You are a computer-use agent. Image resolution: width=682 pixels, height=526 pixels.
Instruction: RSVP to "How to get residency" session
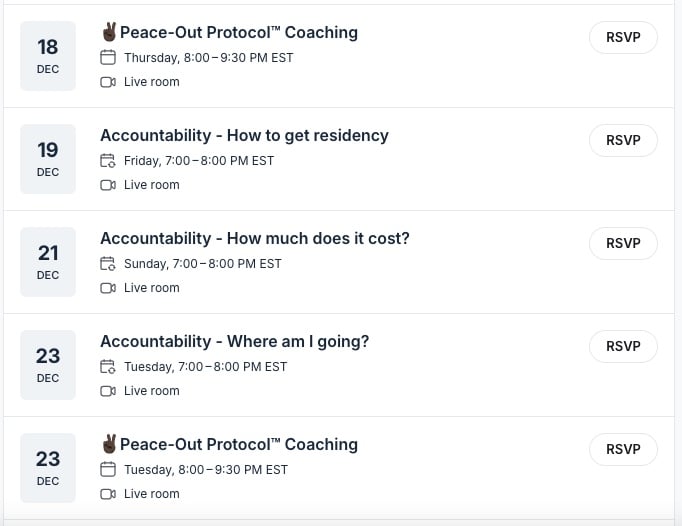623,141
